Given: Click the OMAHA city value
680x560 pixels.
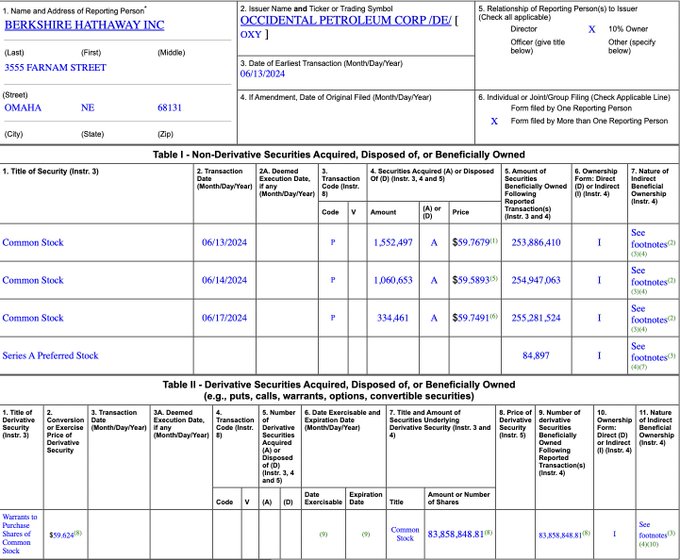Looking at the screenshot, I should 23,108.
